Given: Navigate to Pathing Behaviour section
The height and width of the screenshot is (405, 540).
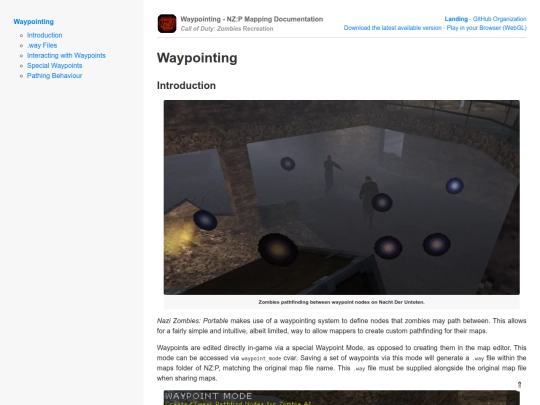Looking at the screenshot, I should click(x=54, y=75).
